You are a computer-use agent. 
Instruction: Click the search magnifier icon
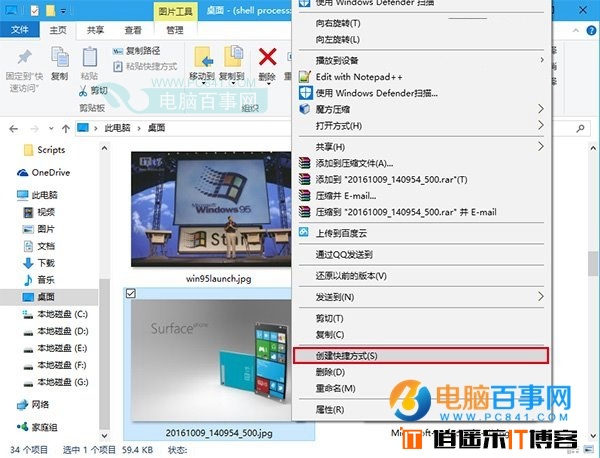pos(580,128)
